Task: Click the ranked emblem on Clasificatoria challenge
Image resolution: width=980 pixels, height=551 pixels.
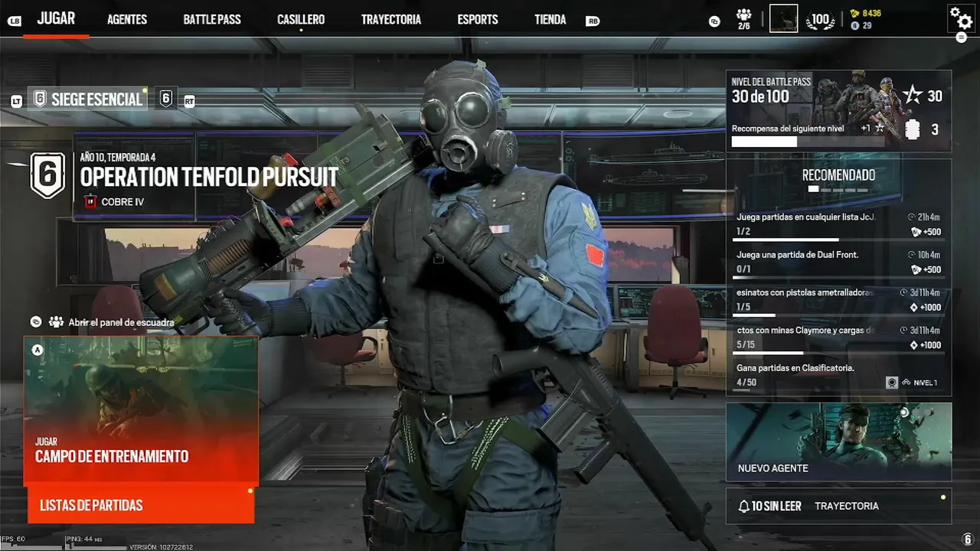Action: coord(891,383)
